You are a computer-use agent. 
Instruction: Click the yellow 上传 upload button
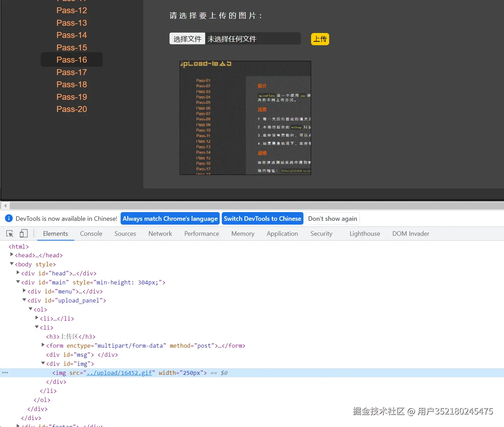(x=320, y=39)
